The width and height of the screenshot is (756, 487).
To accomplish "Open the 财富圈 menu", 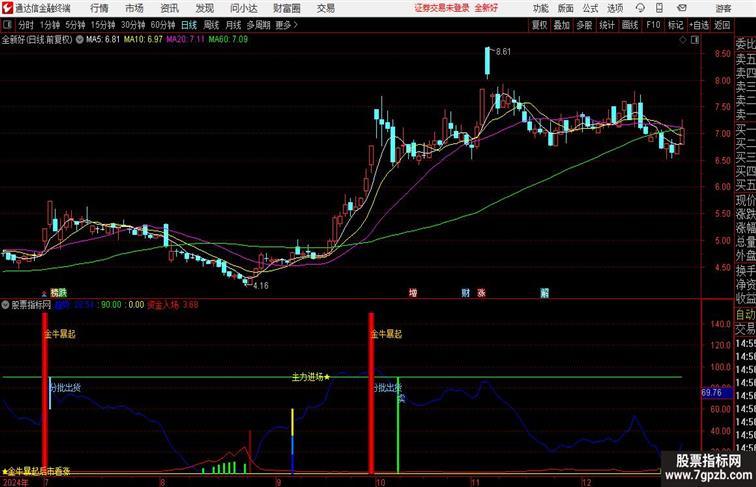I will 287,8.
